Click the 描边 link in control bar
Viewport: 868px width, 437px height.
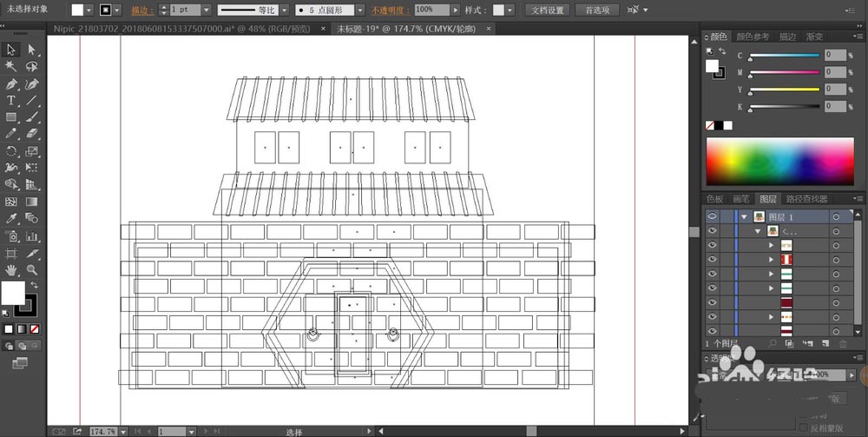(x=143, y=10)
